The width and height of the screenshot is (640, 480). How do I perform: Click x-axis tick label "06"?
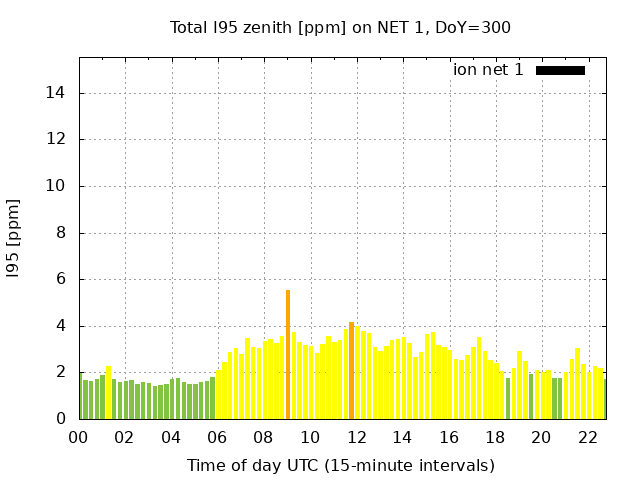[x=217, y=437]
